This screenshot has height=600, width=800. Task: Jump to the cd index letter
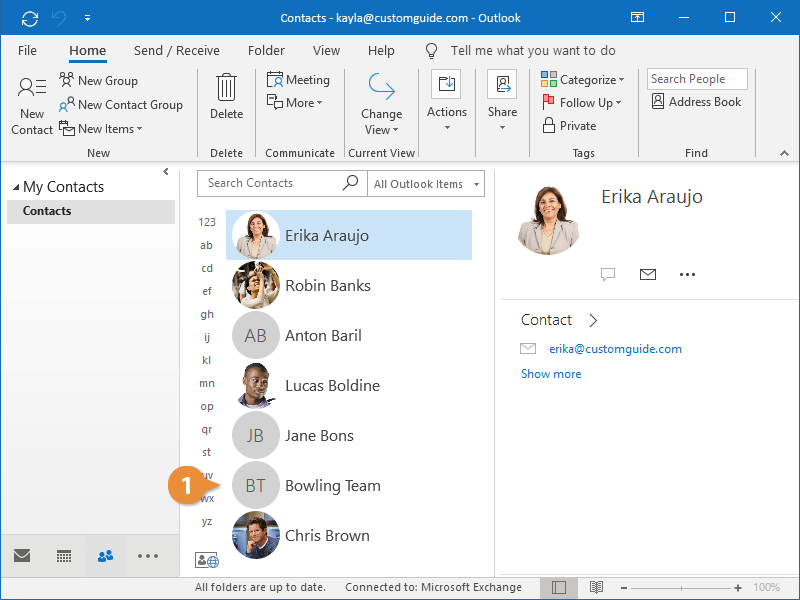point(207,268)
